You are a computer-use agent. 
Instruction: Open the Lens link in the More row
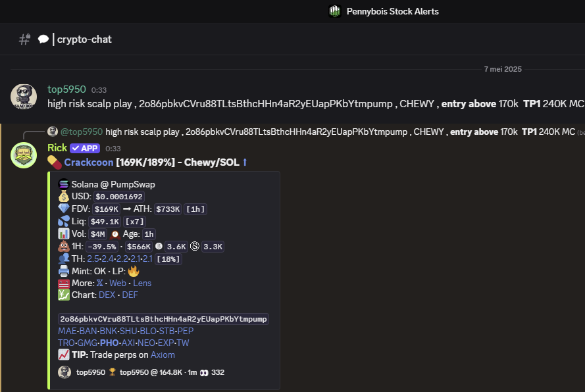142,283
